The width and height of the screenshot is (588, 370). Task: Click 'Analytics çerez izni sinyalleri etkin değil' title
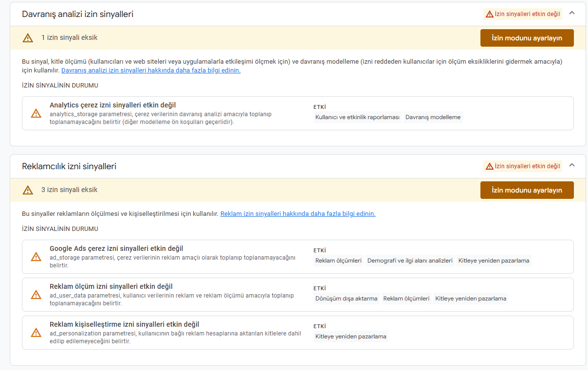112,105
